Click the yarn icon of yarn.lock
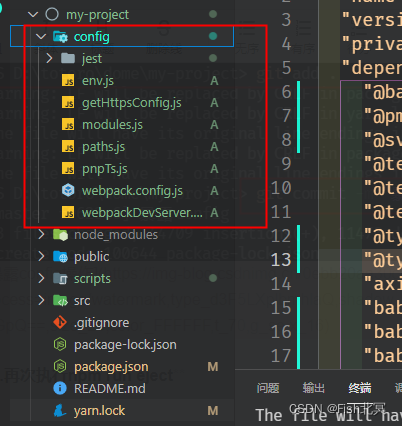 [60, 410]
